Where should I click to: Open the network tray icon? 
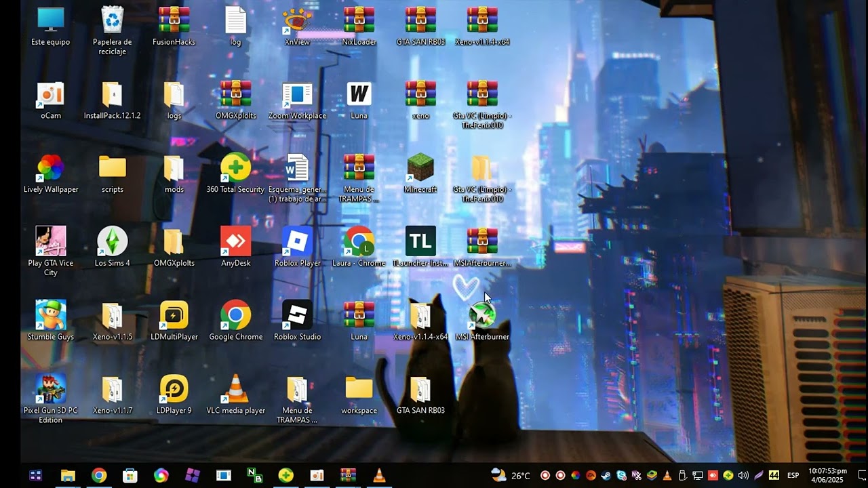(x=697, y=476)
